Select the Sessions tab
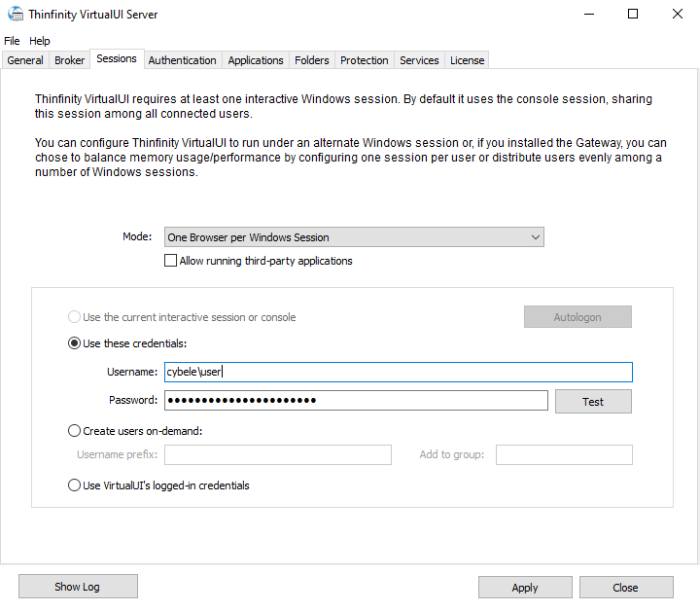The height and width of the screenshot is (611, 700). click(117, 58)
